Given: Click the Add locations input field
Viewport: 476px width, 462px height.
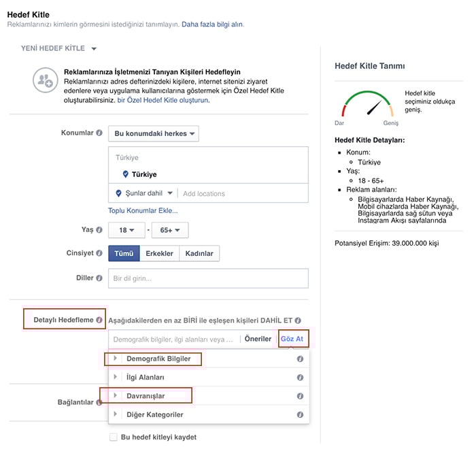Looking at the screenshot, I should [x=244, y=193].
